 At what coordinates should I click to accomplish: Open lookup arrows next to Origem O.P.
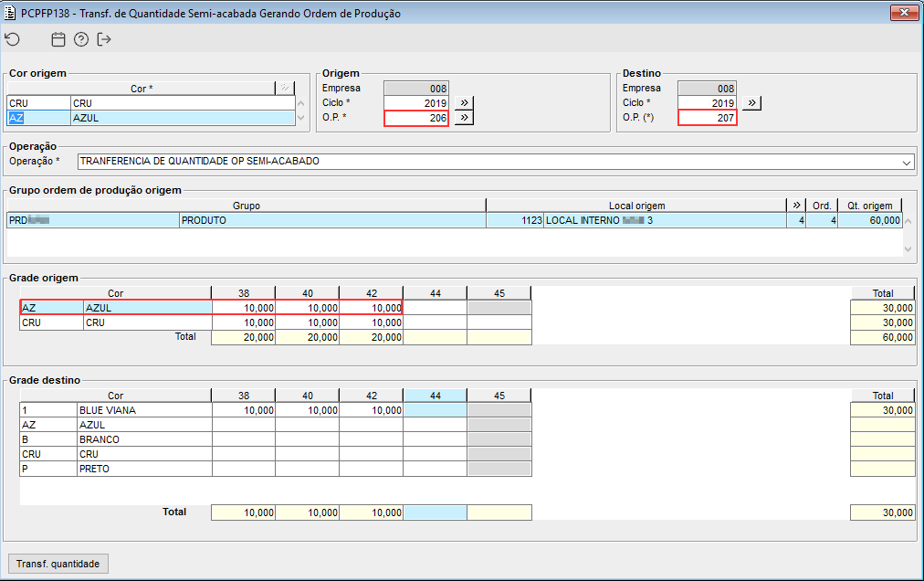click(465, 117)
